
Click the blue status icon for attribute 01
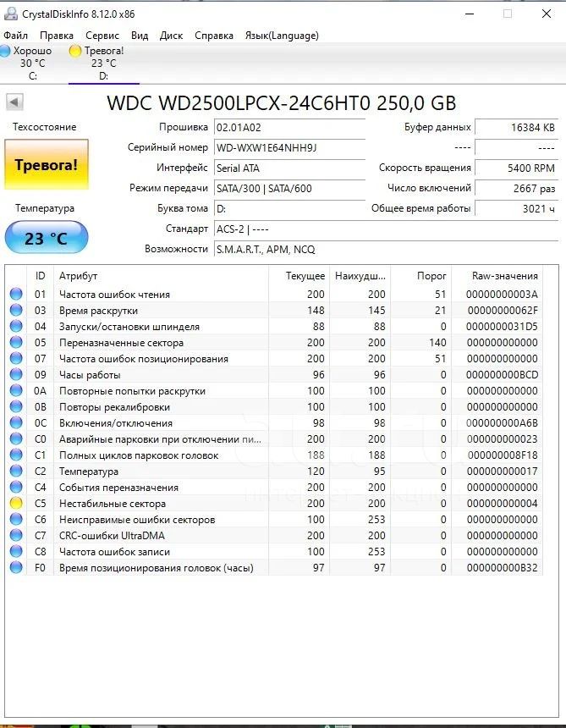point(16,294)
